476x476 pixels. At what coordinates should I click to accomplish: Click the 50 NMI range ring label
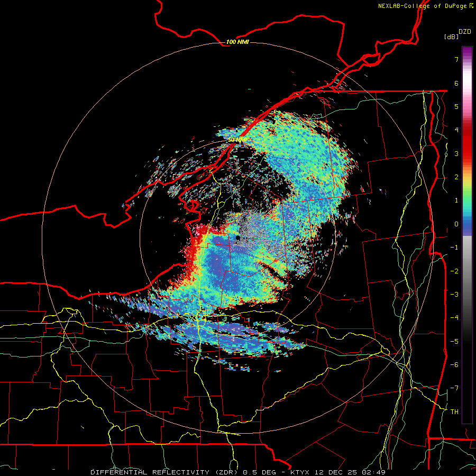click(x=237, y=140)
